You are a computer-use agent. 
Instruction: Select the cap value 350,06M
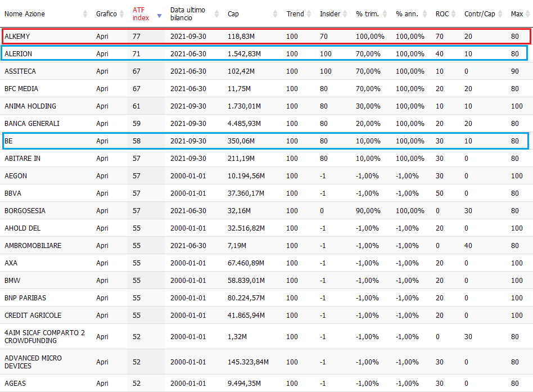241,141
